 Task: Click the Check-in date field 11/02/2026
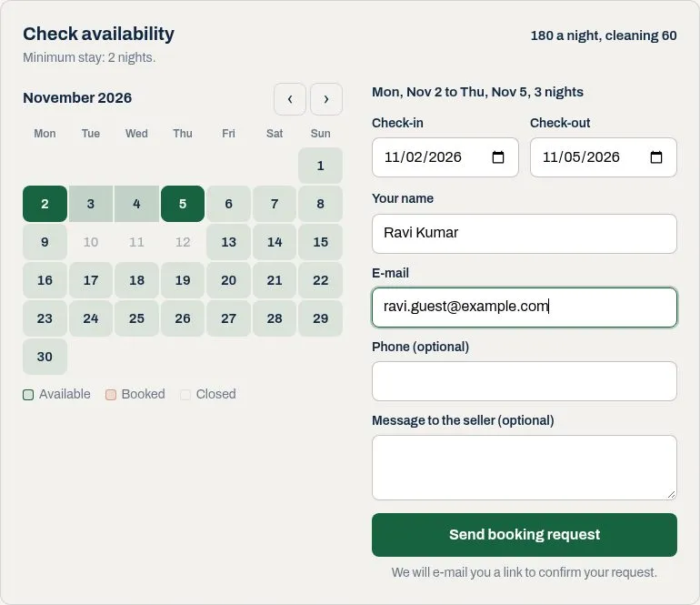[445, 157]
